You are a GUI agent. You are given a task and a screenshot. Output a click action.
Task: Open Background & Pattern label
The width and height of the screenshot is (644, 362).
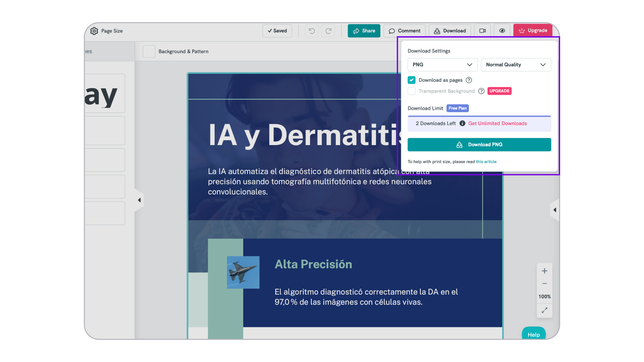coord(183,51)
